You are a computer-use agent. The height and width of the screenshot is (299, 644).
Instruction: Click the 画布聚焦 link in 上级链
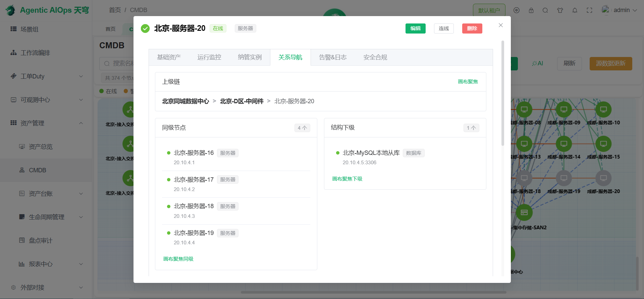pyautogui.click(x=468, y=82)
